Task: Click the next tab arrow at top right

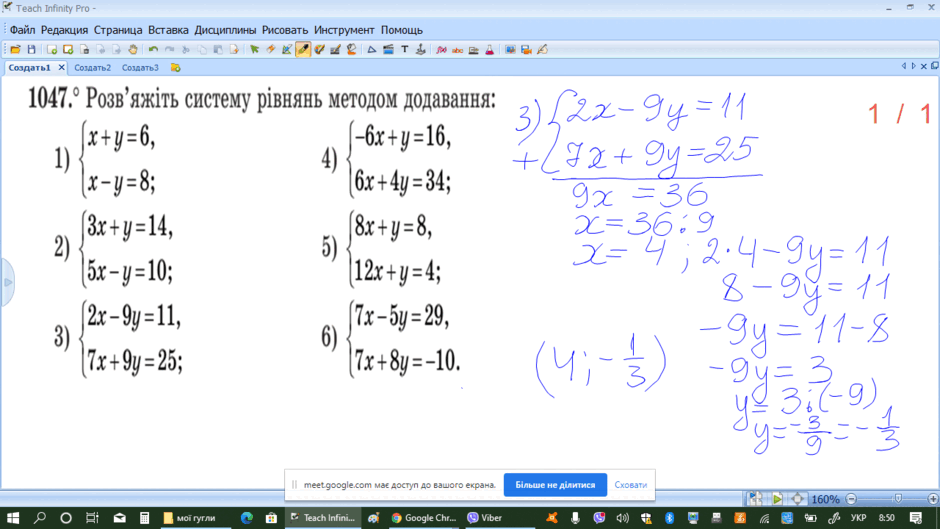Action: click(913, 67)
